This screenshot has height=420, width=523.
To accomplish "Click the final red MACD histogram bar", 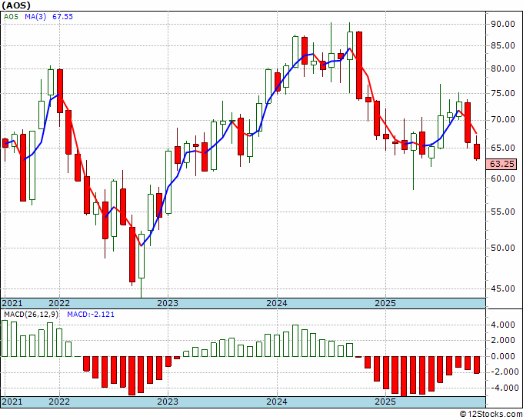I will (477, 365).
